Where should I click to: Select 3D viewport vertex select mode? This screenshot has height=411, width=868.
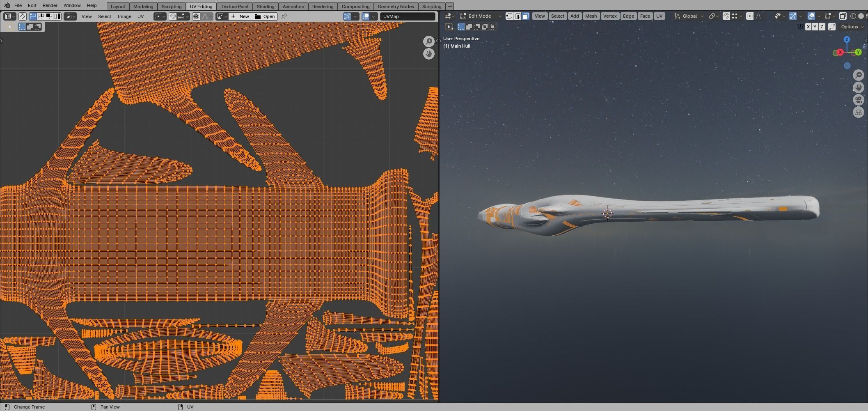(509, 16)
